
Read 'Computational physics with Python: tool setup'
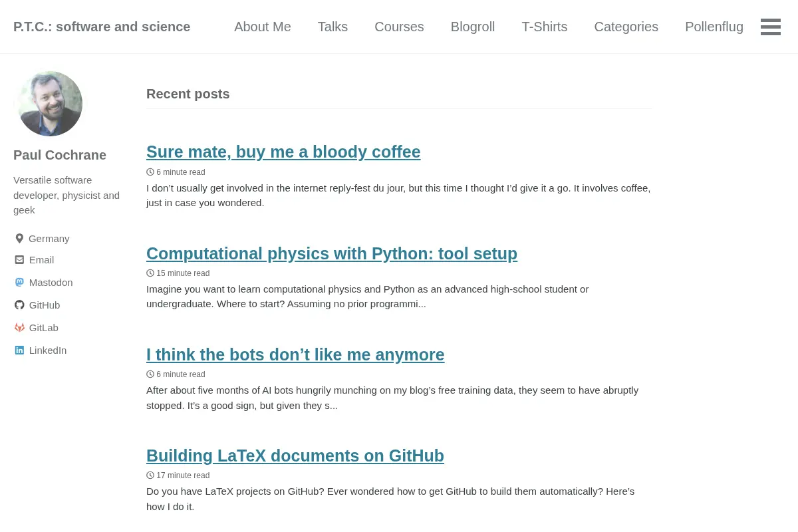click(x=332, y=253)
